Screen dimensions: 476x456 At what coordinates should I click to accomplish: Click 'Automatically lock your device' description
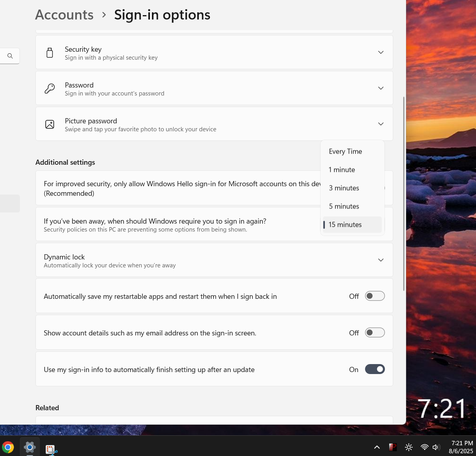pos(110,265)
